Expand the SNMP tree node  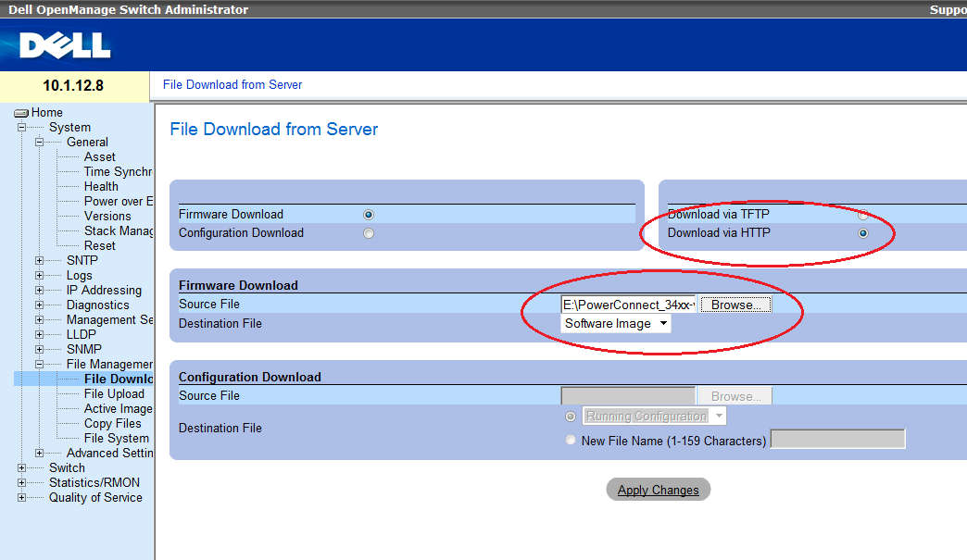coord(40,349)
